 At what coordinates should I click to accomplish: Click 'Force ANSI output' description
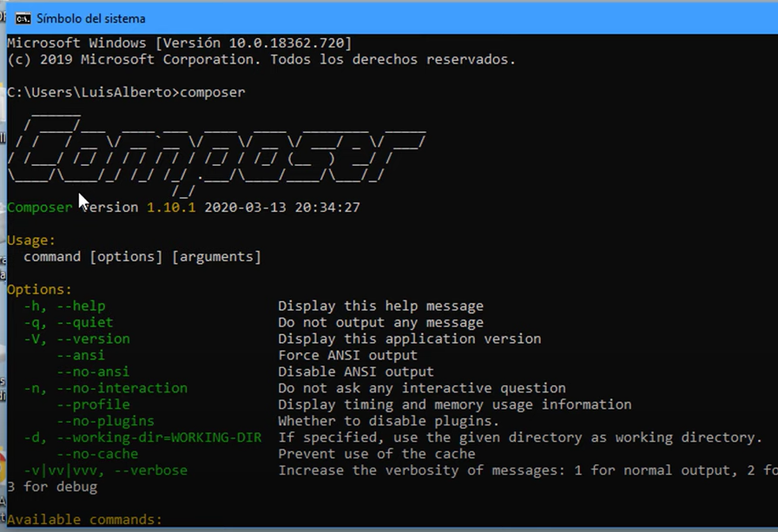coord(348,355)
